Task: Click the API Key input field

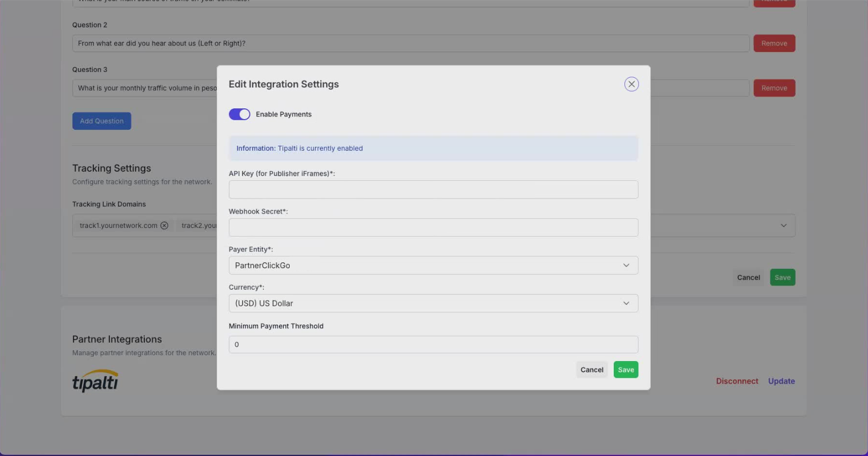Action: 433,189
